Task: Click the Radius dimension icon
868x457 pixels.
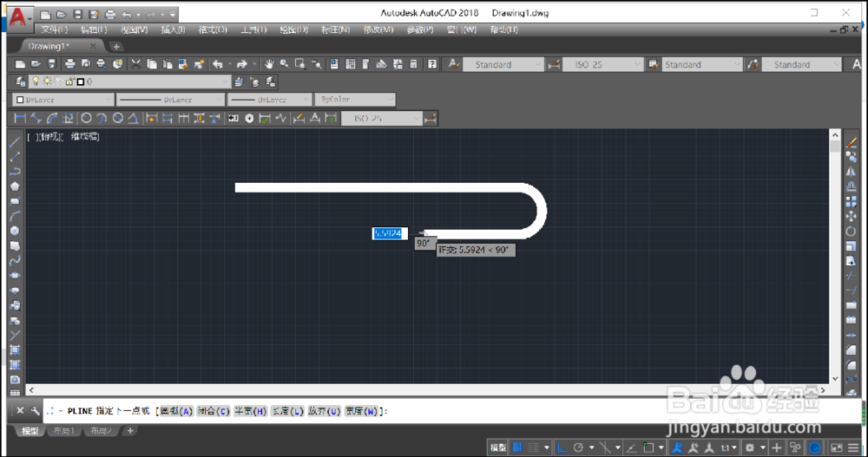Action: pos(86,118)
